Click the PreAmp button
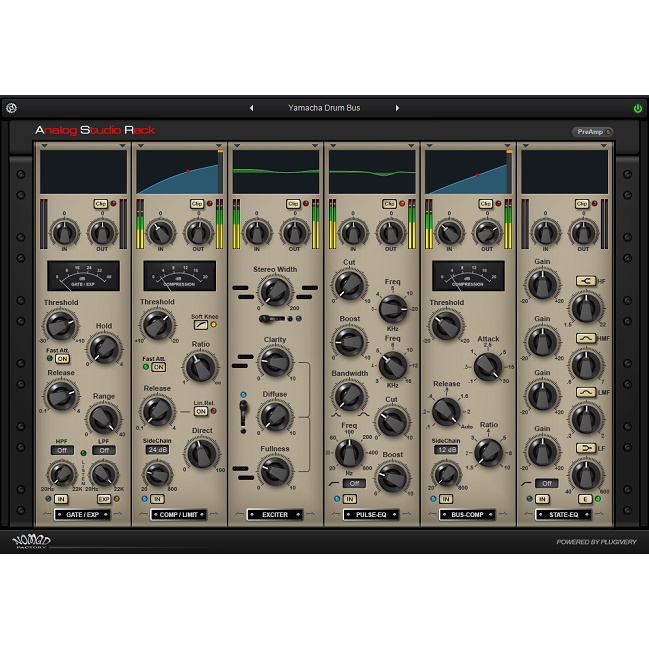Image resolution: width=649 pixels, height=649 pixels. 592,131
